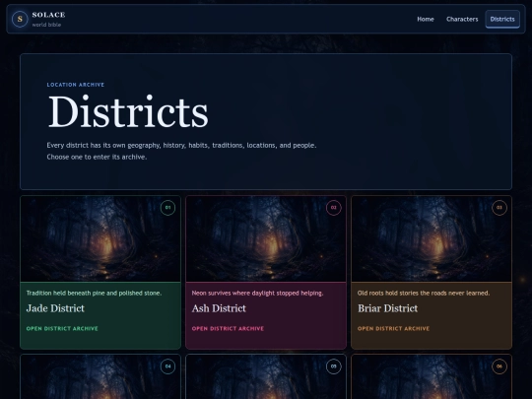
Task: Open the Home nav link
Action: (426, 20)
